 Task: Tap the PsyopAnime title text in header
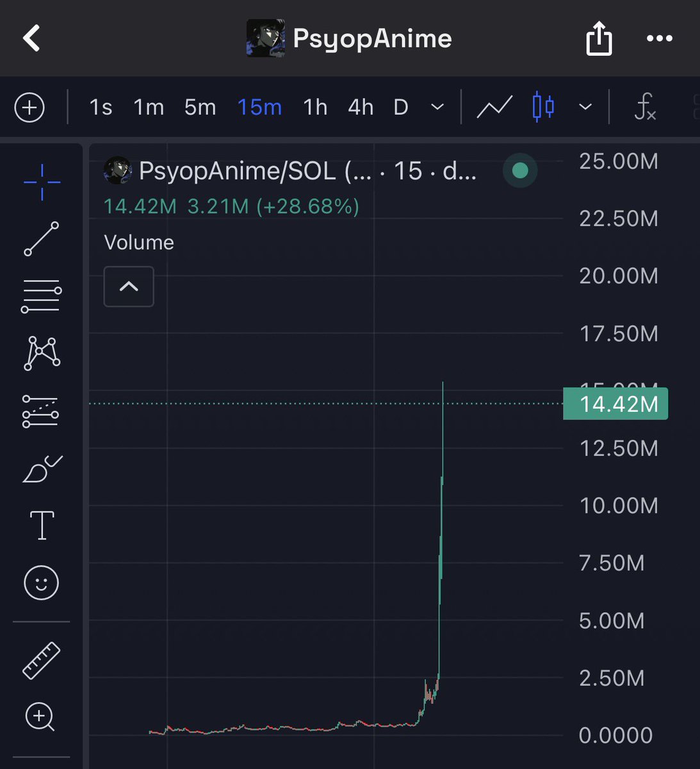coord(372,38)
